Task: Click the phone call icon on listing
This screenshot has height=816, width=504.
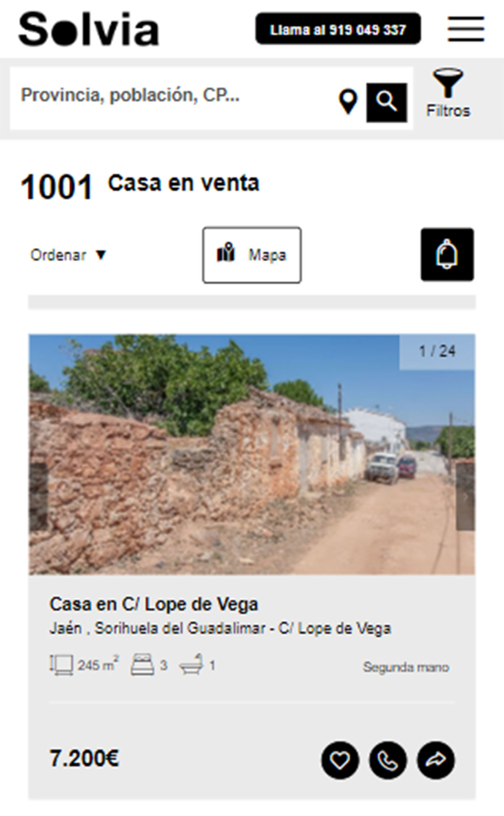Action: coord(388,760)
